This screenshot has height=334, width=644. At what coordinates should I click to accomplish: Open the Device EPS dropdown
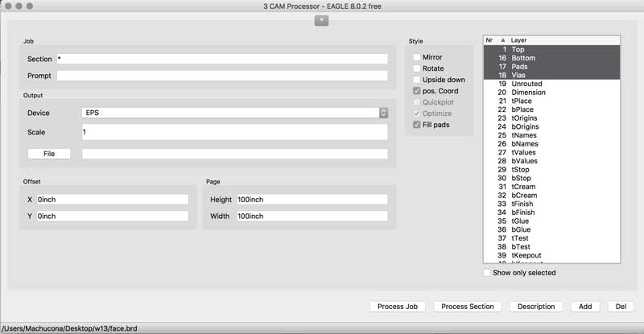coord(234,113)
